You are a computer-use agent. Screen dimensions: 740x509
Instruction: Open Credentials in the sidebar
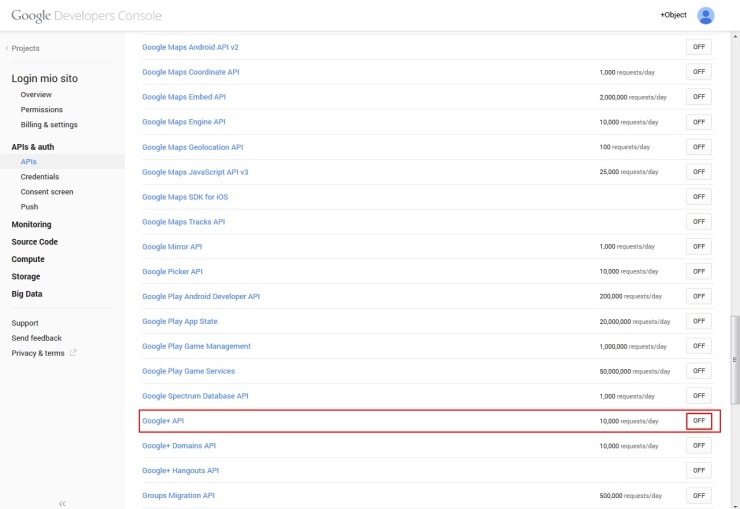(x=40, y=176)
